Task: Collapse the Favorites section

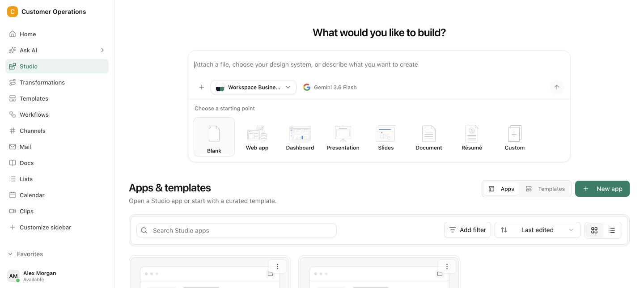Action: pos(25,254)
